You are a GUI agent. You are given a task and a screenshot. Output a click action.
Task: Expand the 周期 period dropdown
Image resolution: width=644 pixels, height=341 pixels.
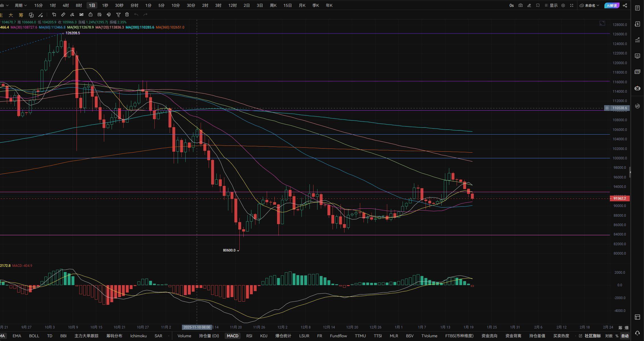point(20,5)
